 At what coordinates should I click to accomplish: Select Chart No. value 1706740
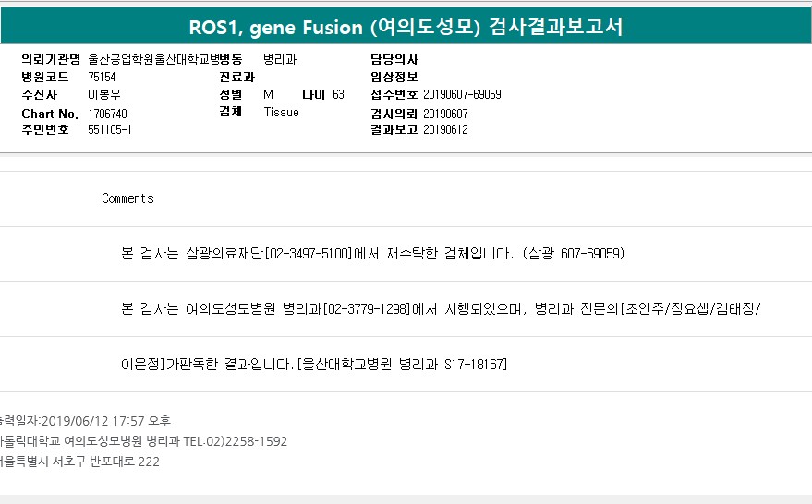coord(108,114)
